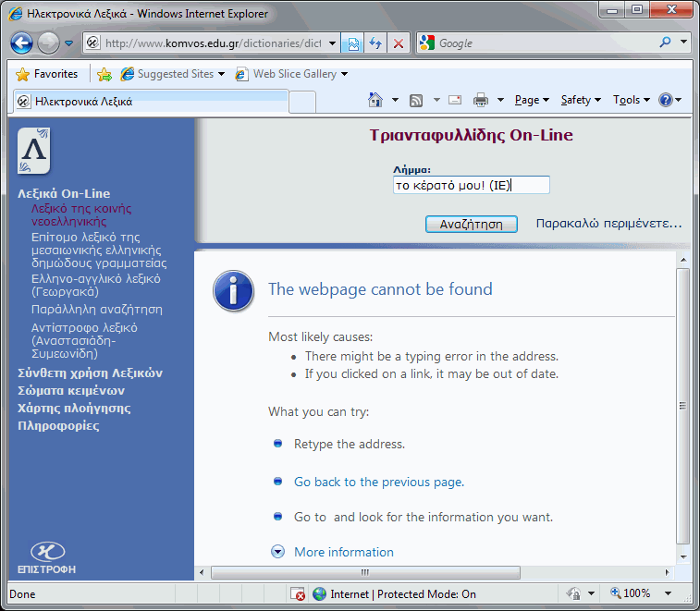This screenshot has width=700, height=611.
Task: Click the 100% zoom level button
Action: tap(631, 593)
